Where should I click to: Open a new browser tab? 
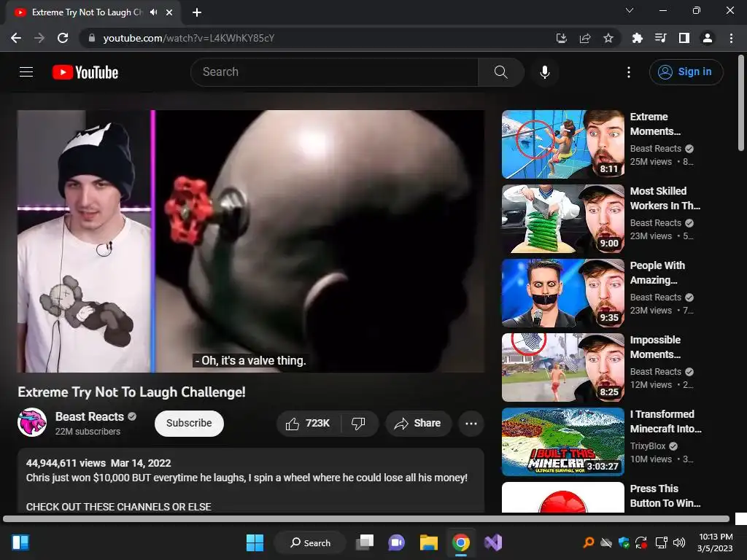(197, 12)
